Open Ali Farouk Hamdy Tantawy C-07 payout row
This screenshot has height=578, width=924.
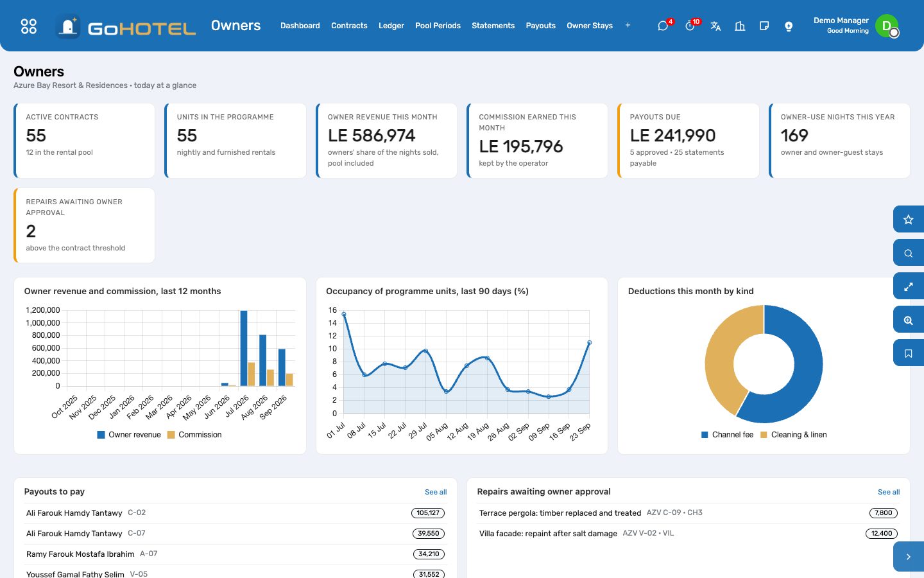(235, 534)
